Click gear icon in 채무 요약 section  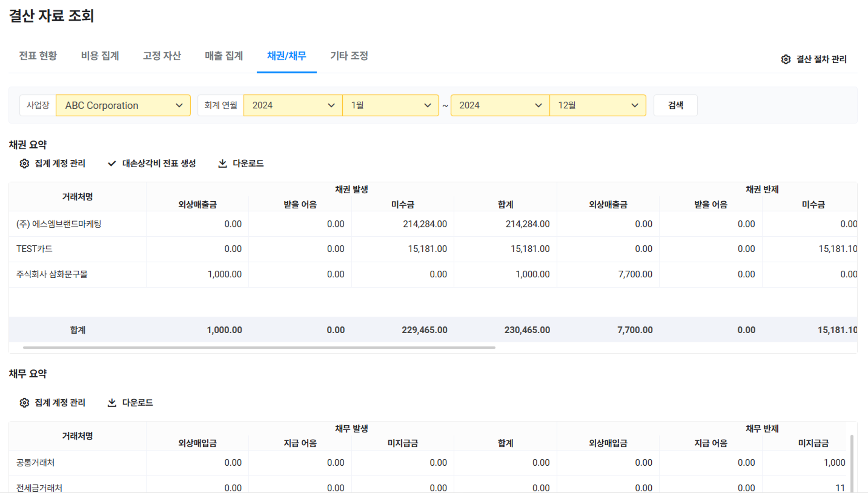pyautogui.click(x=24, y=403)
